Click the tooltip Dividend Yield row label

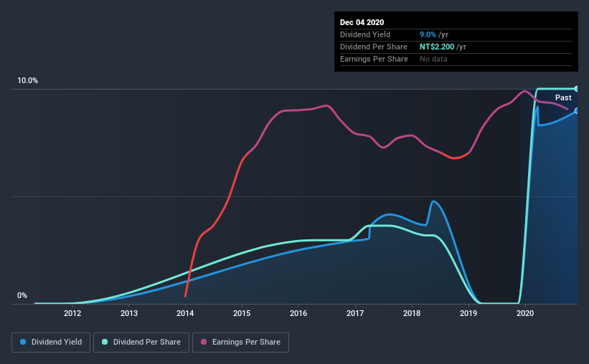365,35
